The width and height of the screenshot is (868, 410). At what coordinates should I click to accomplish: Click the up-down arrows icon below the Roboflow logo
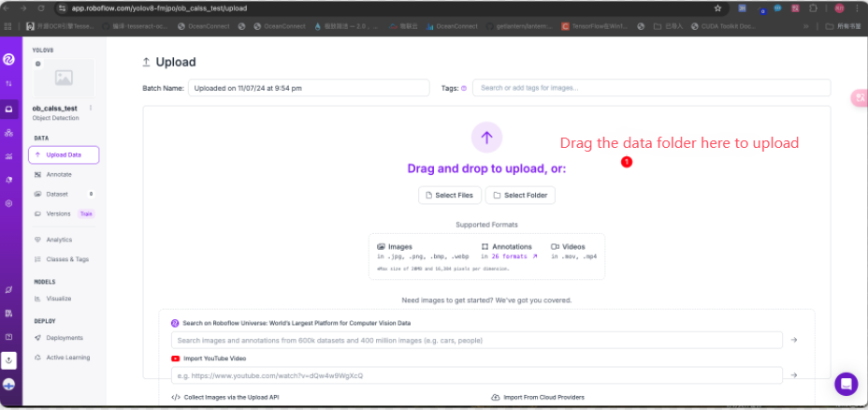pos(8,83)
